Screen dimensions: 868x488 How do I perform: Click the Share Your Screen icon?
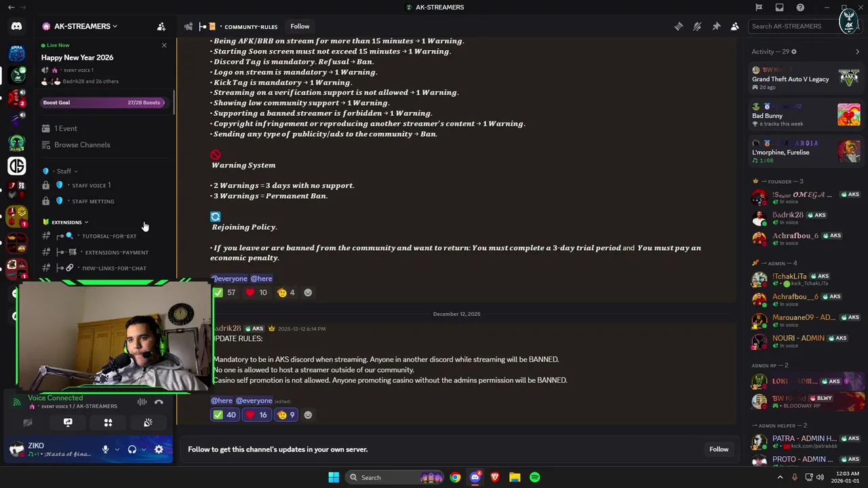(x=68, y=422)
